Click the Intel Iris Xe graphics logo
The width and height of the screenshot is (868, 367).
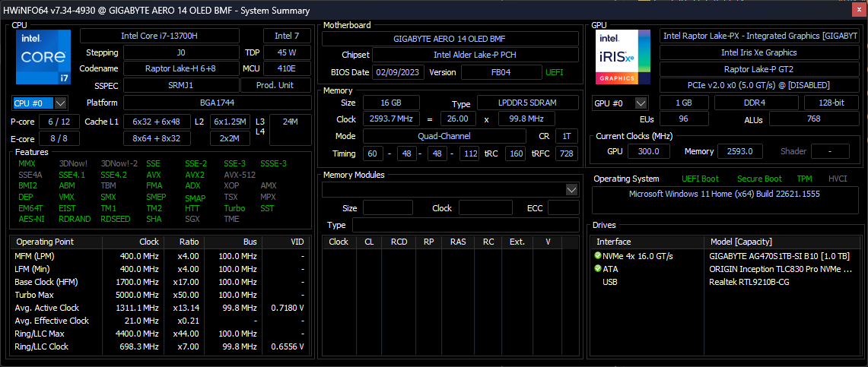click(x=623, y=57)
